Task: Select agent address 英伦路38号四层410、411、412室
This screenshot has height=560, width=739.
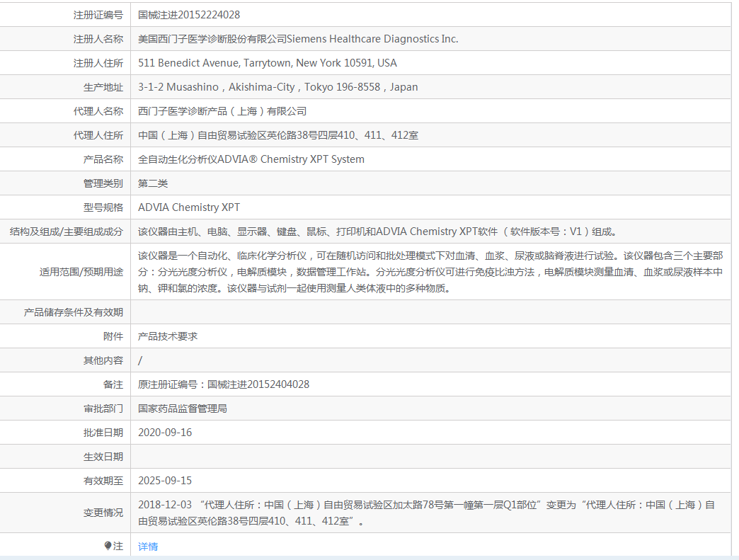Action: tap(278, 135)
